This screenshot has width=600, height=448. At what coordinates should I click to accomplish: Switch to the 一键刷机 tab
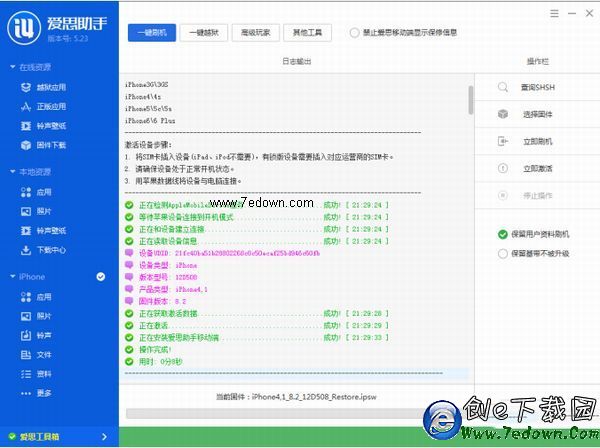[152, 33]
